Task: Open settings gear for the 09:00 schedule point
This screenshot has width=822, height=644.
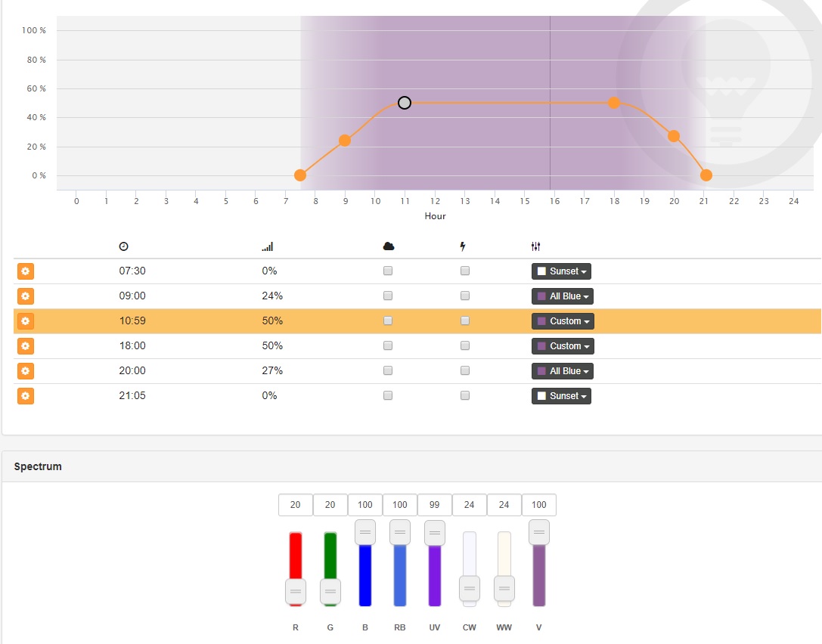Action: 26,296
